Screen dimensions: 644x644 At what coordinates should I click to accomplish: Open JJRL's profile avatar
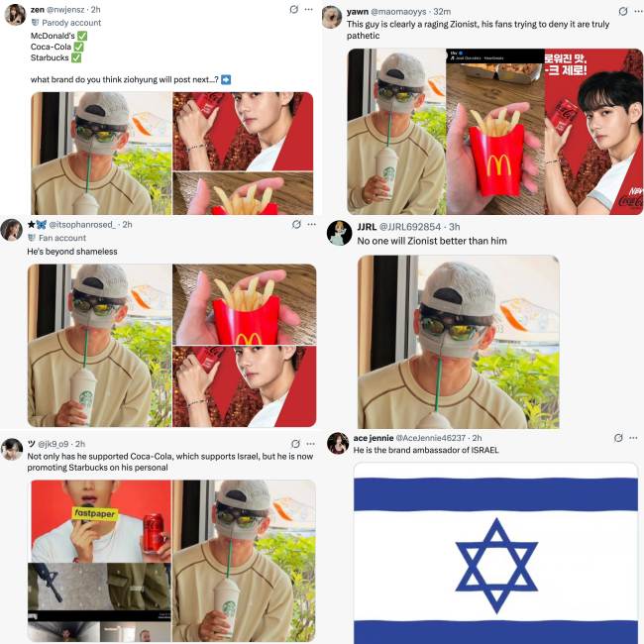coord(339,233)
